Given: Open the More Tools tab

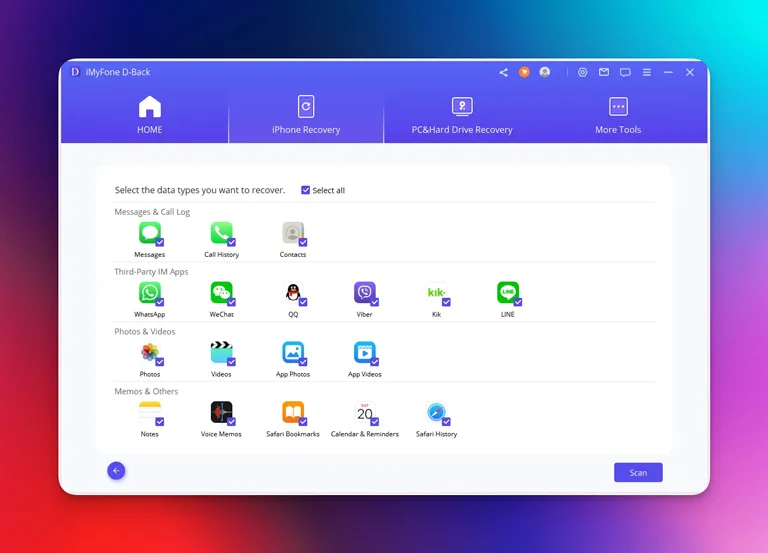Looking at the screenshot, I should tap(618, 115).
